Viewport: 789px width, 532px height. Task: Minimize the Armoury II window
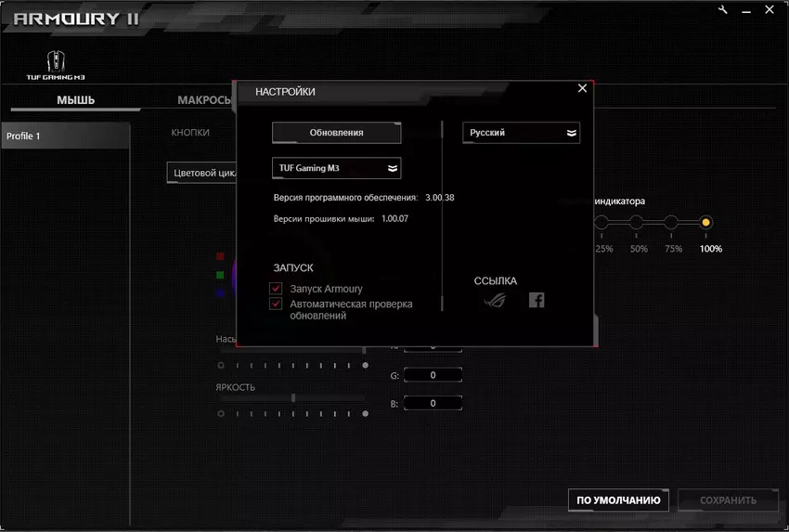749,9
